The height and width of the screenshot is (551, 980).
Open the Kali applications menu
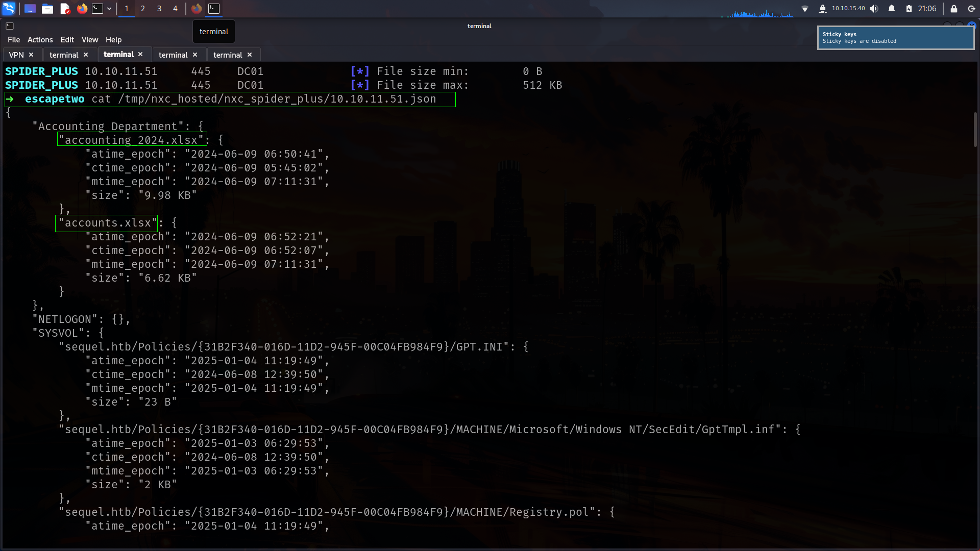[x=9, y=8]
